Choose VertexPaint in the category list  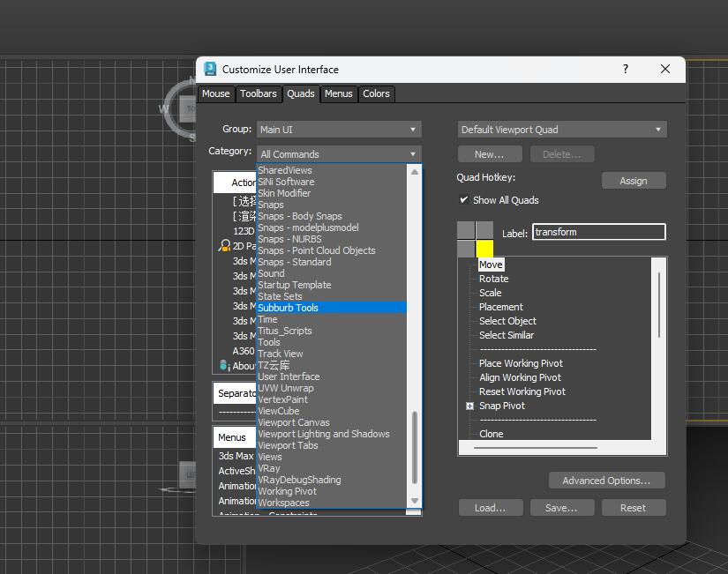pyautogui.click(x=332, y=399)
